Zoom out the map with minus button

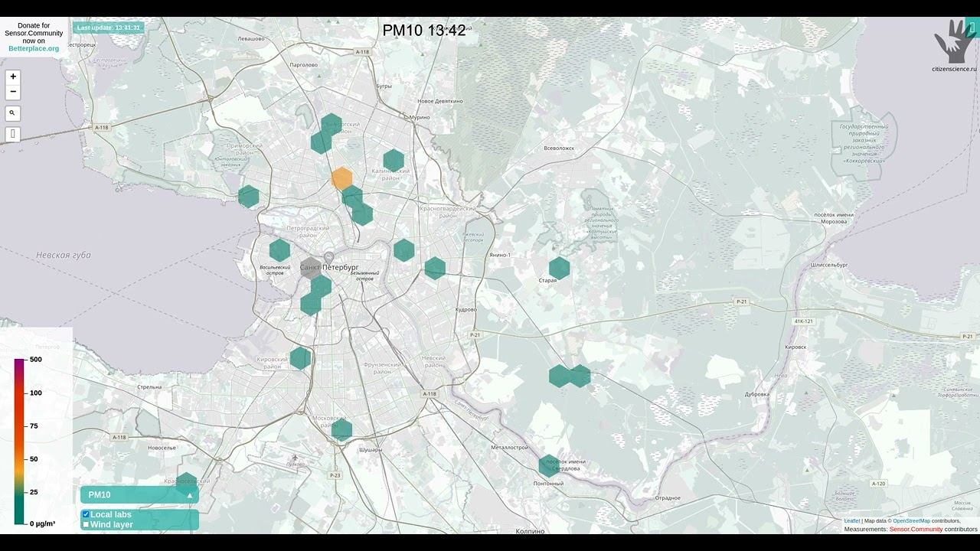click(x=13, y=92)
